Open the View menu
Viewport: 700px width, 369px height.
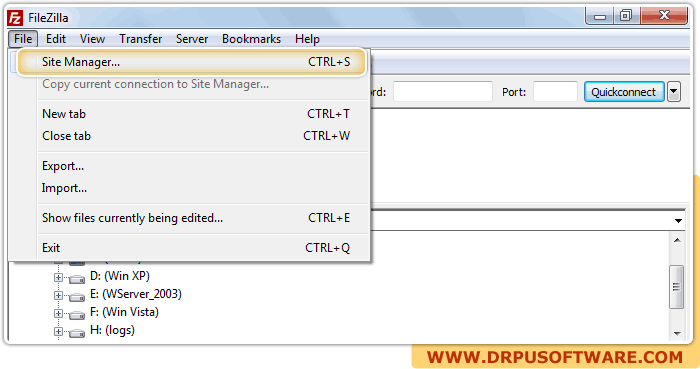[x=92, y=39]
